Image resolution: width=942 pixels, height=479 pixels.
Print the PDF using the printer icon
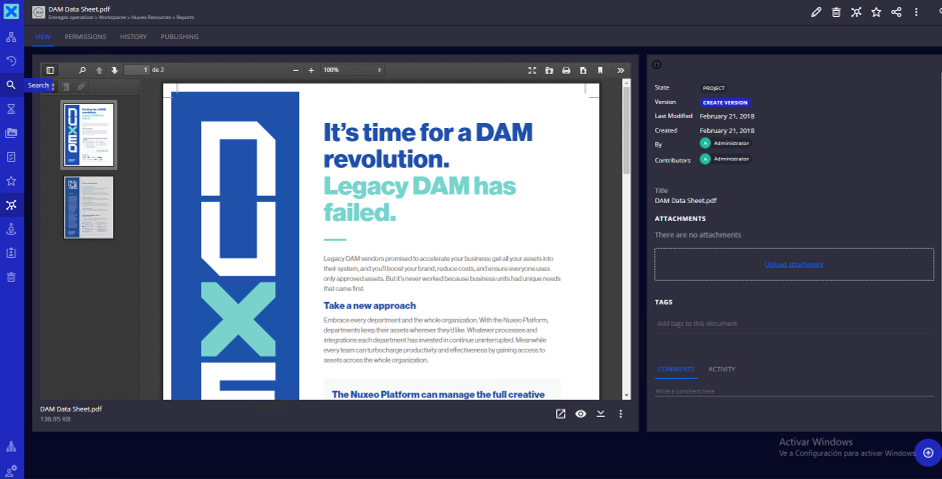pyautogui.click(x=566, y=70)
